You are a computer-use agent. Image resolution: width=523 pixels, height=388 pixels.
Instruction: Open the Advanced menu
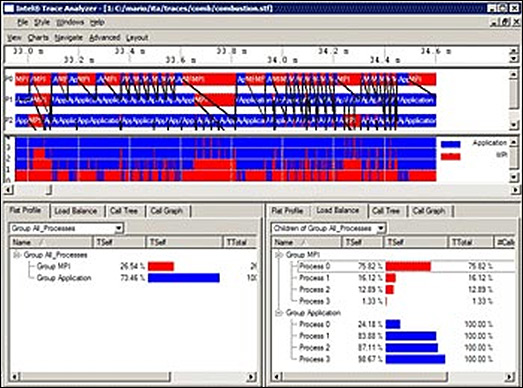[104, 38]
